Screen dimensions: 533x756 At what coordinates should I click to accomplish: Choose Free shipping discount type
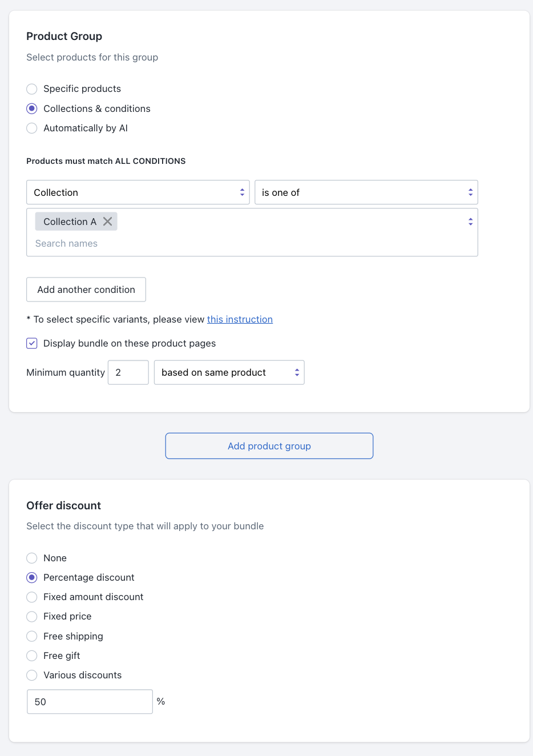pyautogui.click(x=32, y=636)
